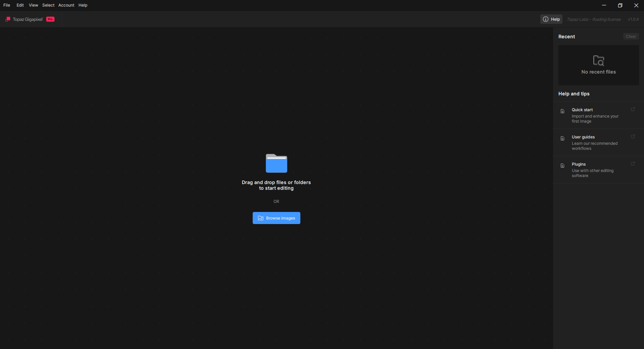Click the Quick start document icon
Screen dimensions: 644x349
[x=562, y=111]
